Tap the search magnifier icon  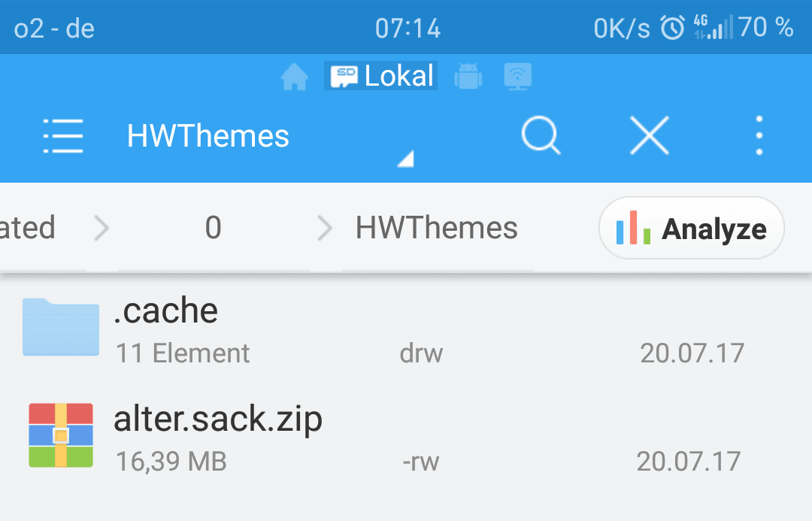(x=541, y=135)
